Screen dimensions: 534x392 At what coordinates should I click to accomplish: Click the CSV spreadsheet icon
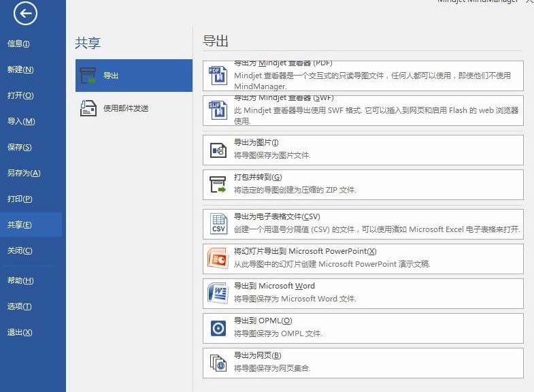click(x=218, y=224)
